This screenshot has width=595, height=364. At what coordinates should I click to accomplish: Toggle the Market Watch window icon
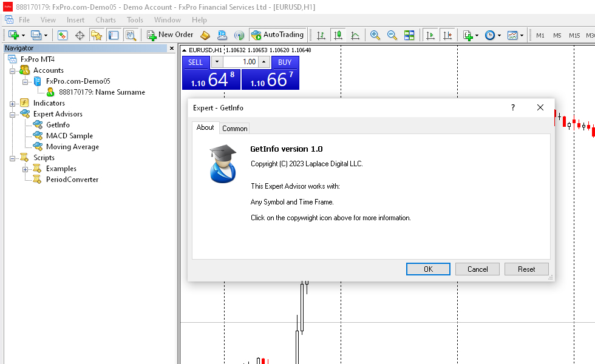coord(62,35)
